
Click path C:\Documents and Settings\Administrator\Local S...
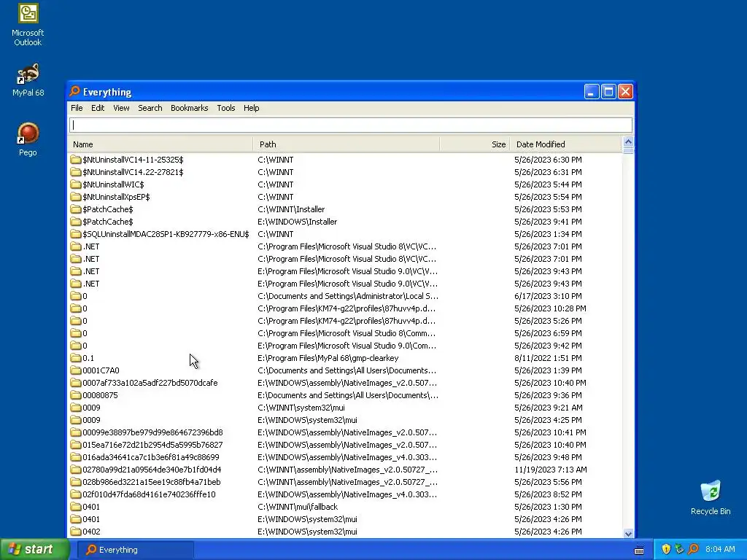(x=348, y=296)
